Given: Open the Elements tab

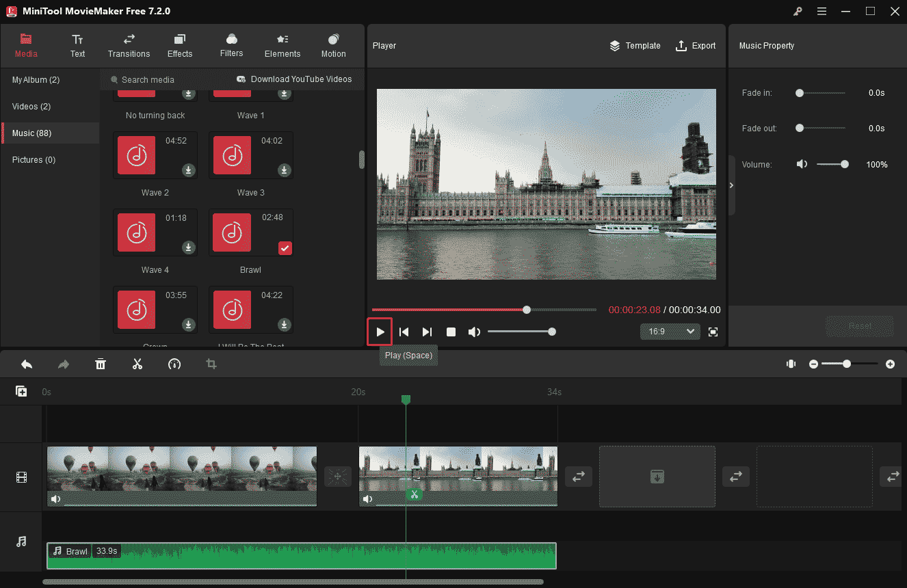Looking at the screenshot, I should (x=282, y=46).
